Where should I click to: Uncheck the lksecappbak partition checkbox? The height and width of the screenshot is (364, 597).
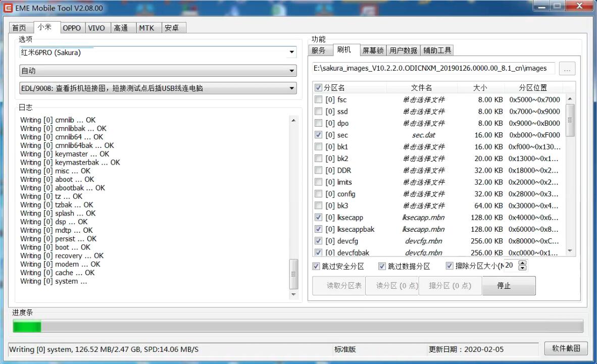click(x=318, y=229)
